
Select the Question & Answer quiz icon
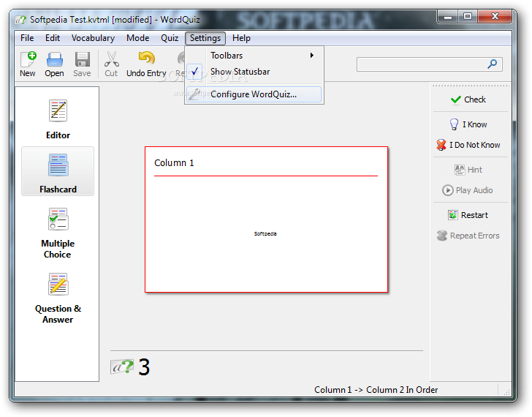58,285
